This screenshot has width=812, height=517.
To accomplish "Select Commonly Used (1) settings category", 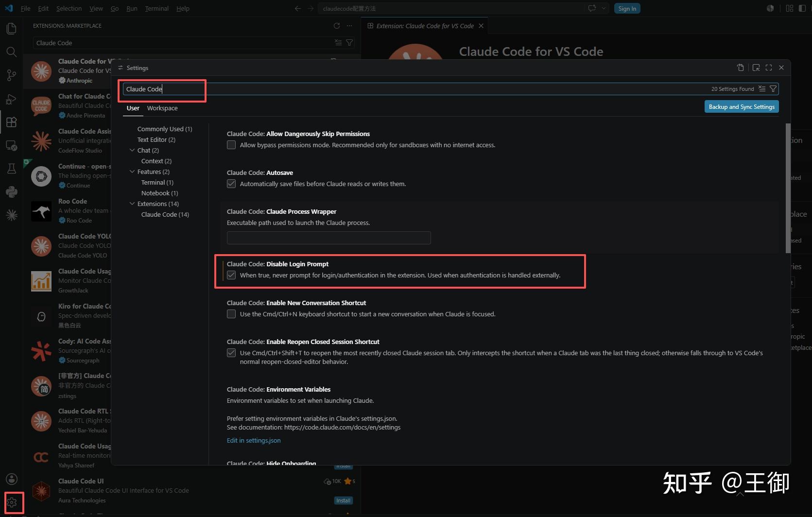I will (165, 129).
